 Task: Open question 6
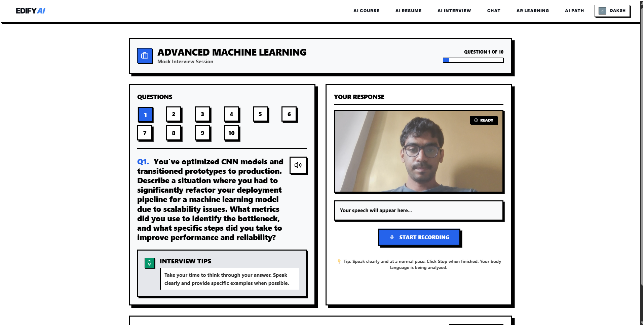tap(289, 115)
